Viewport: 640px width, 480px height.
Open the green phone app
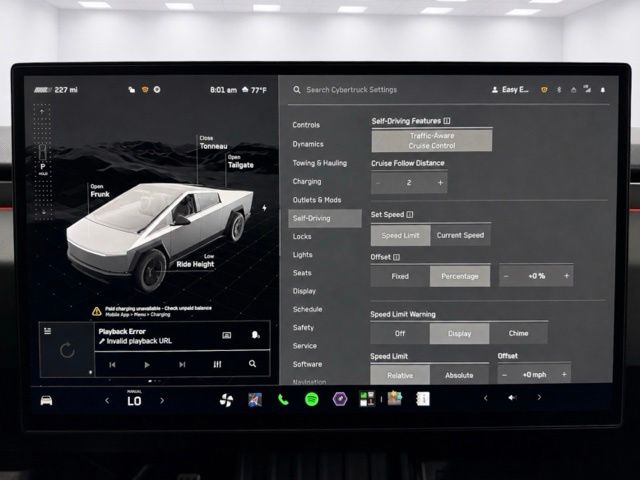[283, 400]
